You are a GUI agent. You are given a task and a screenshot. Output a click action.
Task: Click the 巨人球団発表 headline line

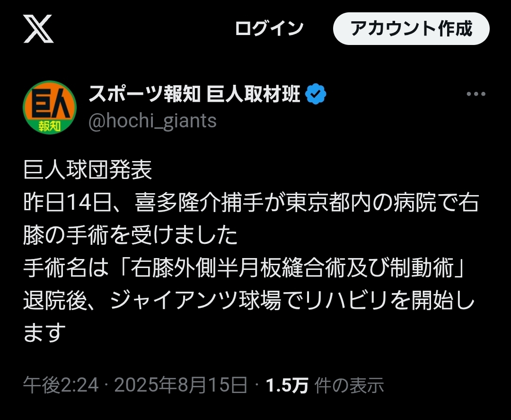pyautogui.click(x=88, y=170)
